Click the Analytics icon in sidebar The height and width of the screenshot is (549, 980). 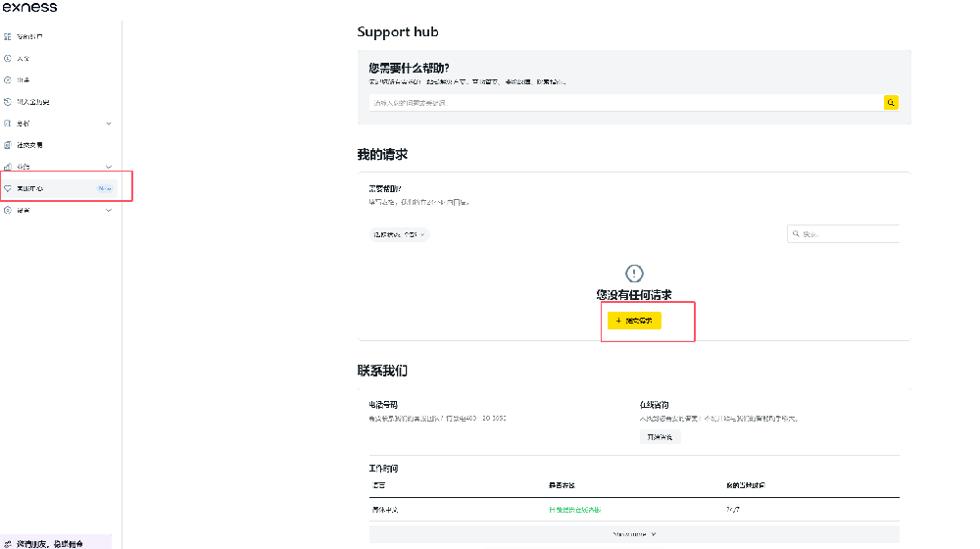[x=8, y=124]
